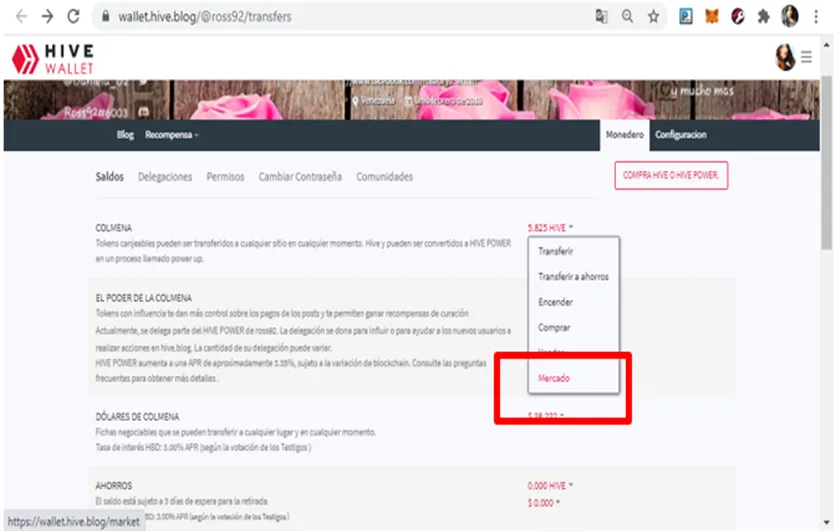Toggle the 5.825 HIVE balance dropdown

click(551, 228)
